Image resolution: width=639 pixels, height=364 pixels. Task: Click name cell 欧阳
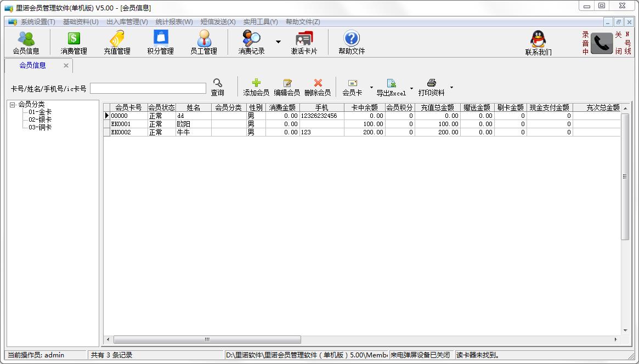tap(194, 124)
